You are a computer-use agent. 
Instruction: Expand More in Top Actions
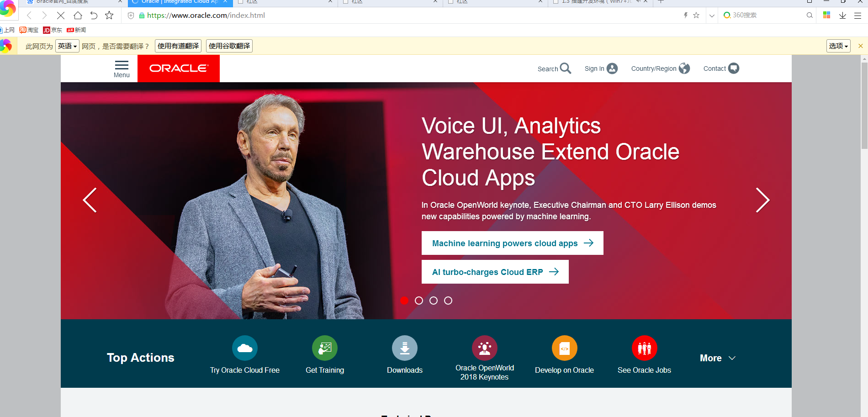718,358
